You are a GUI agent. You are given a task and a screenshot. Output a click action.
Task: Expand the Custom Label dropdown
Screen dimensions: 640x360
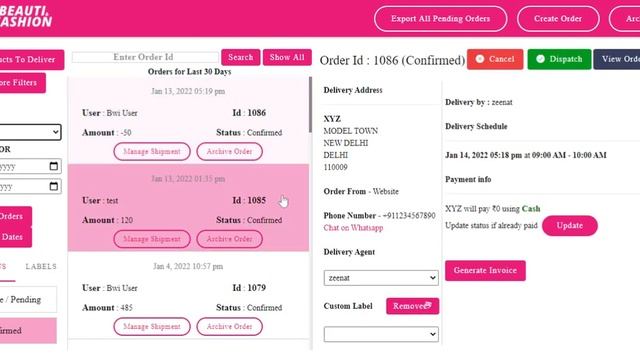(x=381, y=334)
